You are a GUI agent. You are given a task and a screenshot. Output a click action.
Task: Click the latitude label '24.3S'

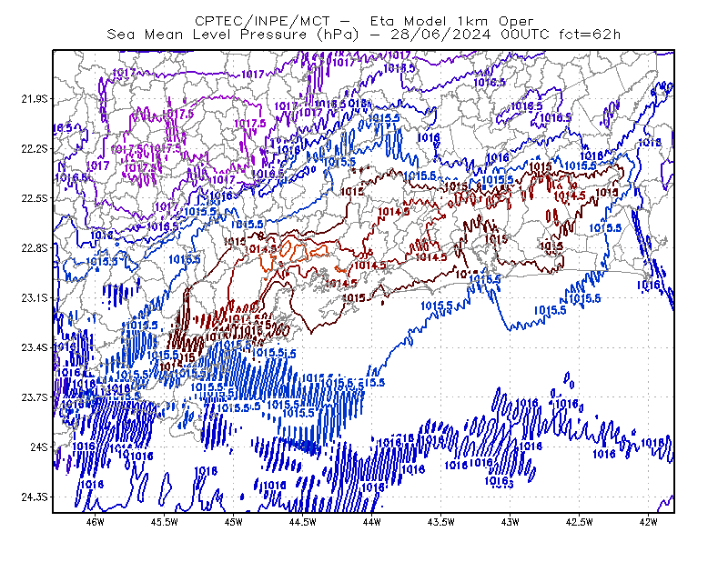pos(35,497)
